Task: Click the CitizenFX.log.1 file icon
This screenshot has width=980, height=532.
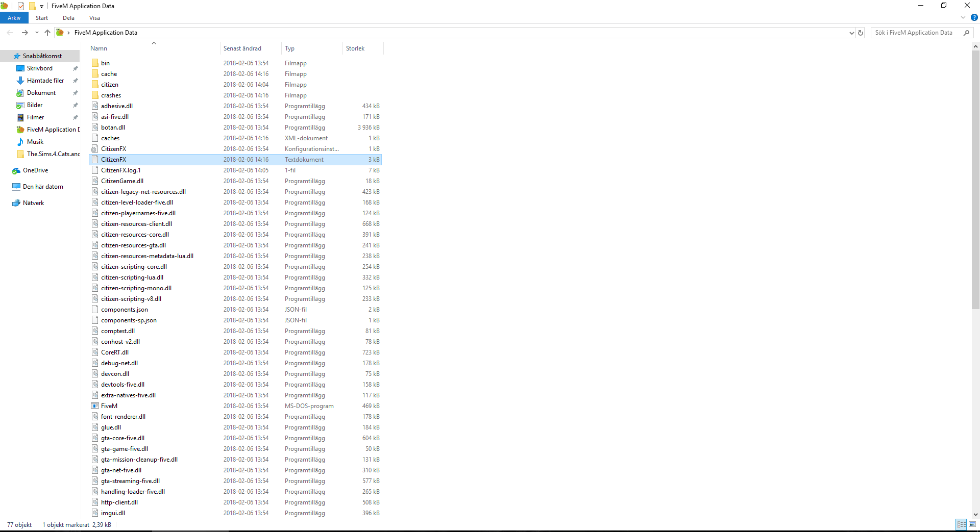Action: pos(95,170)
